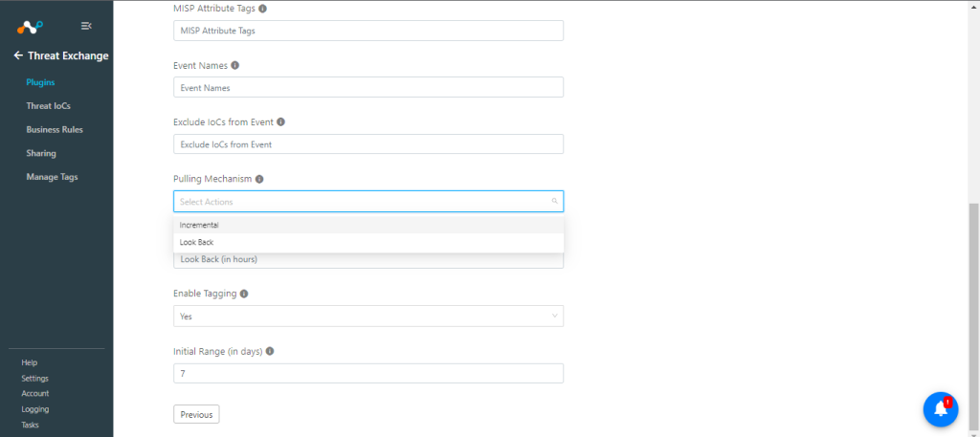Open Threat IoCs in the sidebar
This screenshot has width=980, height=437.
point(48,106)
